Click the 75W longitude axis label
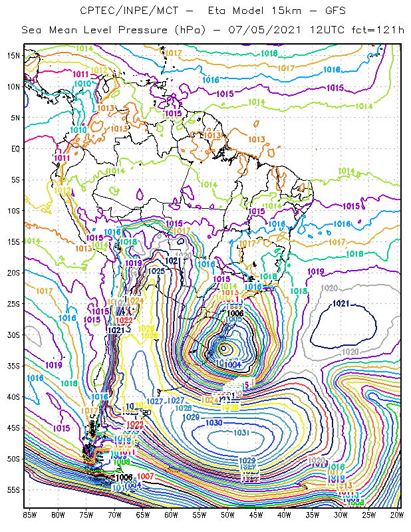Screen dimensions: 411x532 point(86,515)
